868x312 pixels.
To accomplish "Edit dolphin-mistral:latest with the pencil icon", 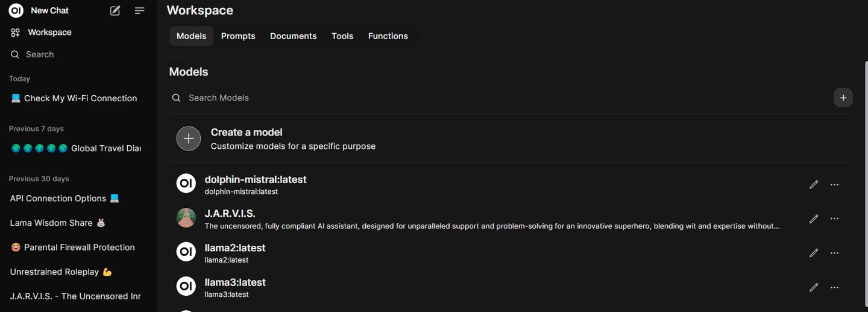I will [814, 185].
